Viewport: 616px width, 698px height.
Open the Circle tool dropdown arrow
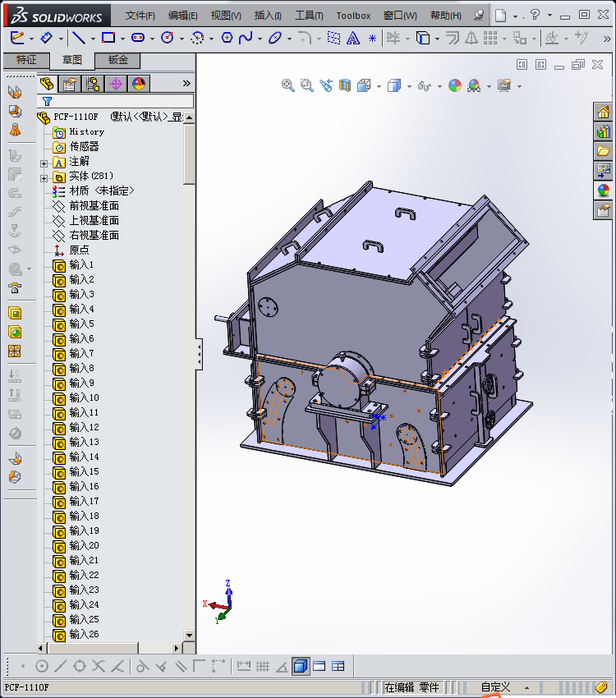[x=182, y=39]
